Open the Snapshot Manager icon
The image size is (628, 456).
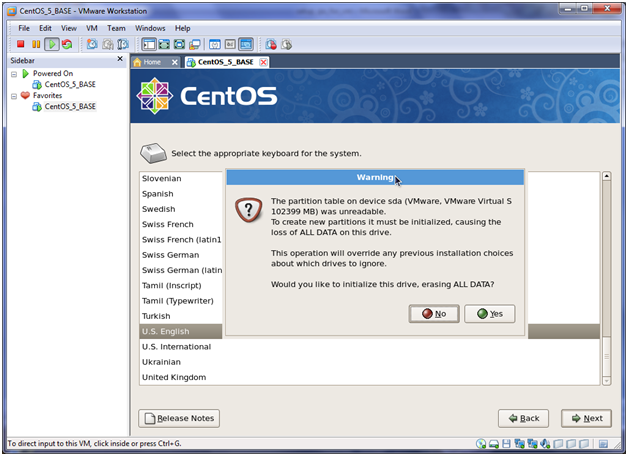(123, 44)
